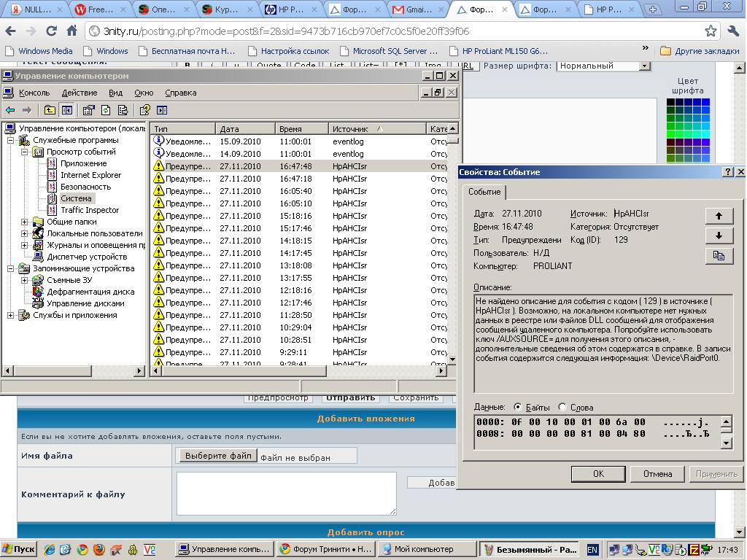Toggle the show/hide console tree icon
747x560 pixels.
pos(67,110)
